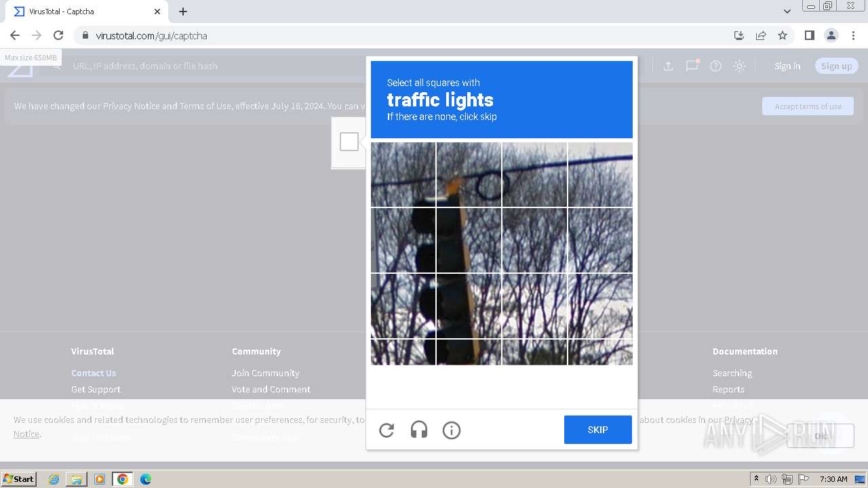Select third-row tile with lower signal lamp

(x=403, y=306)
